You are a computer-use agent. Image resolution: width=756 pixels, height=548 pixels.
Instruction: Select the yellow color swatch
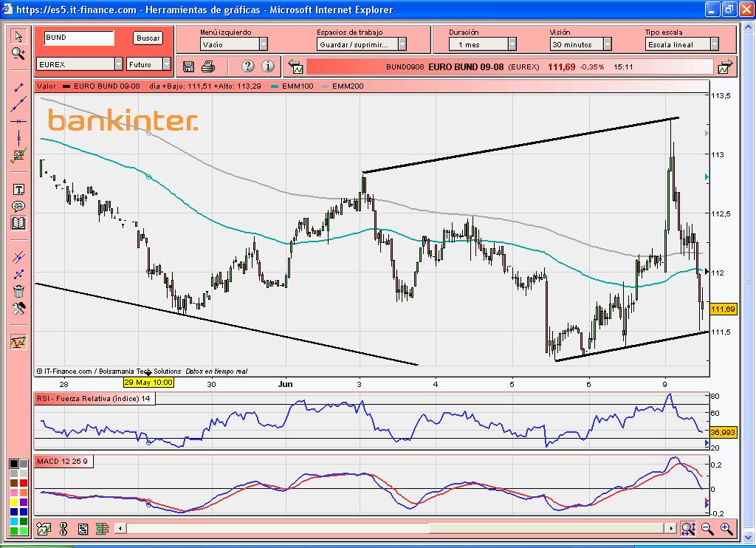tap(14, 502)
